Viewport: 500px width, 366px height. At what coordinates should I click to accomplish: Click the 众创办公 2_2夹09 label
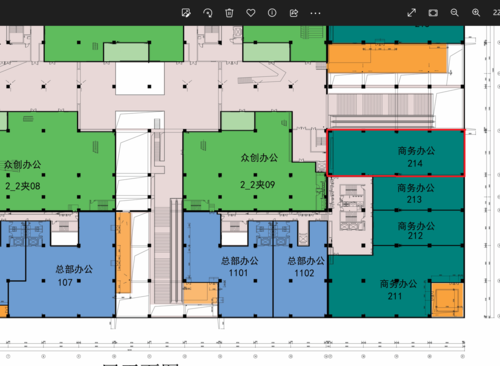click(259, 171)
